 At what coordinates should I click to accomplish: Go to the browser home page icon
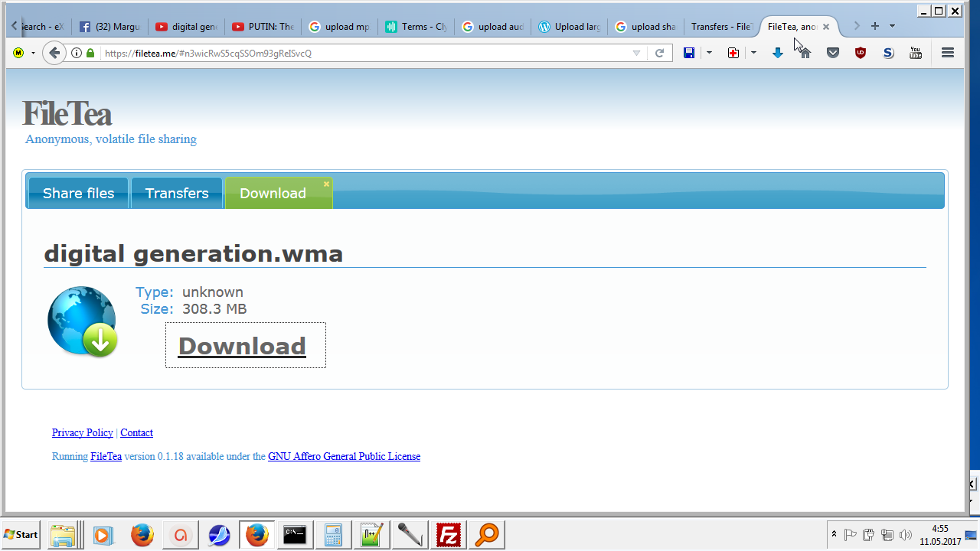(805, 53)
